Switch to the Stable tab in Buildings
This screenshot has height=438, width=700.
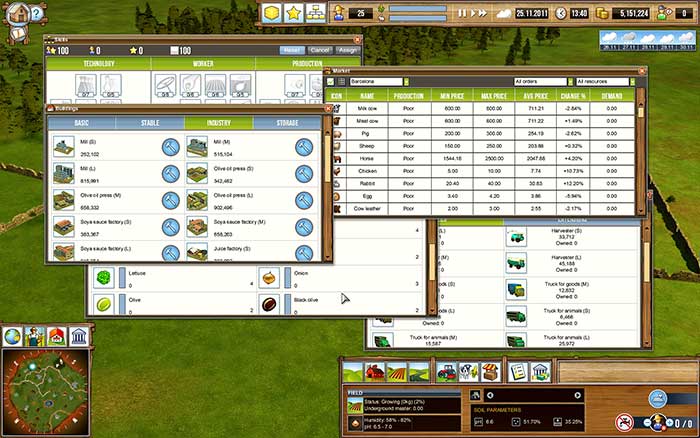pos(150,123)
